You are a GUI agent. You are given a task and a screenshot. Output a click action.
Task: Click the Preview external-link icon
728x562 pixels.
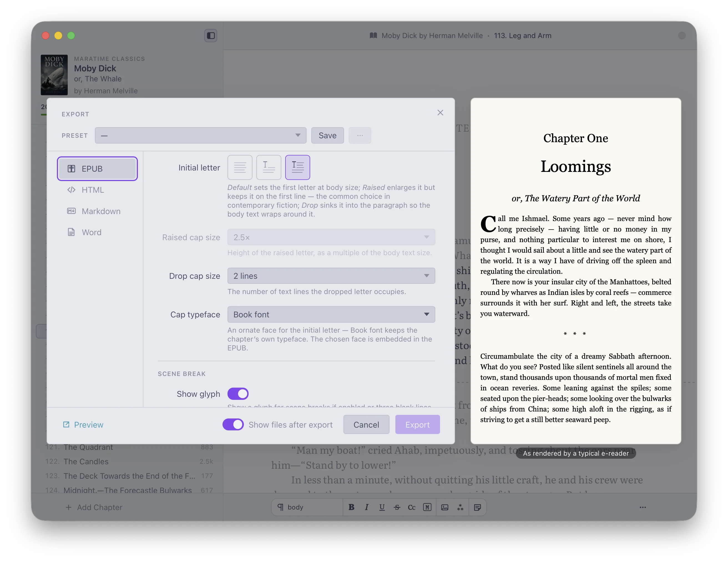pyautogui.click(x=66, y=424)
